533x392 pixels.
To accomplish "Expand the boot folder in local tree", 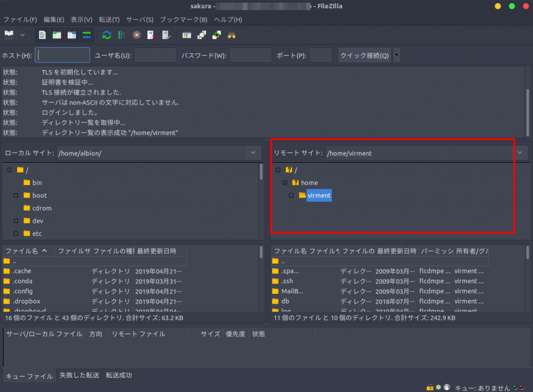I will point(16,195).
